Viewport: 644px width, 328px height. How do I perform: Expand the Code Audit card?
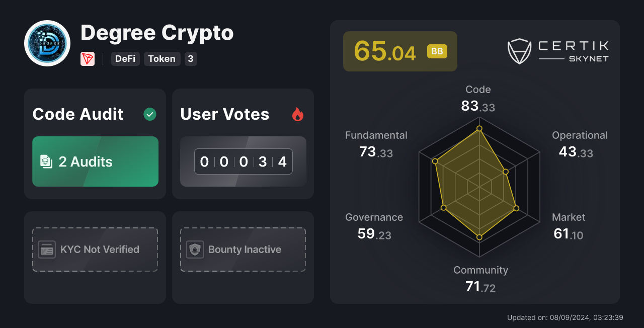click(x=95, y=143)
